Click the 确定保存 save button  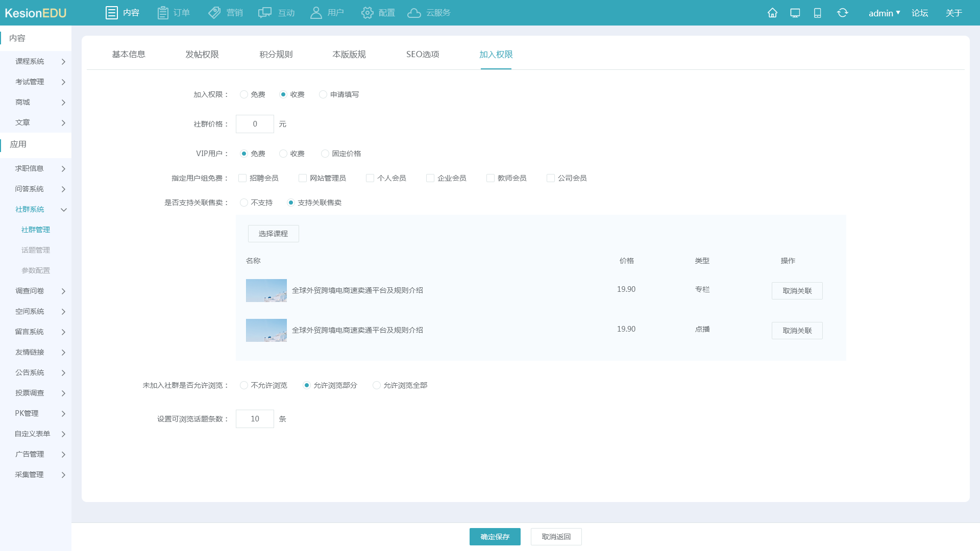click(495, 537)
